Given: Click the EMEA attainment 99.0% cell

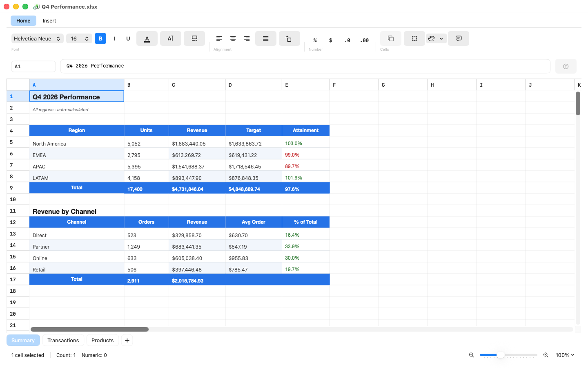Looking at the screenshot, I should click(x=306, y=153).
